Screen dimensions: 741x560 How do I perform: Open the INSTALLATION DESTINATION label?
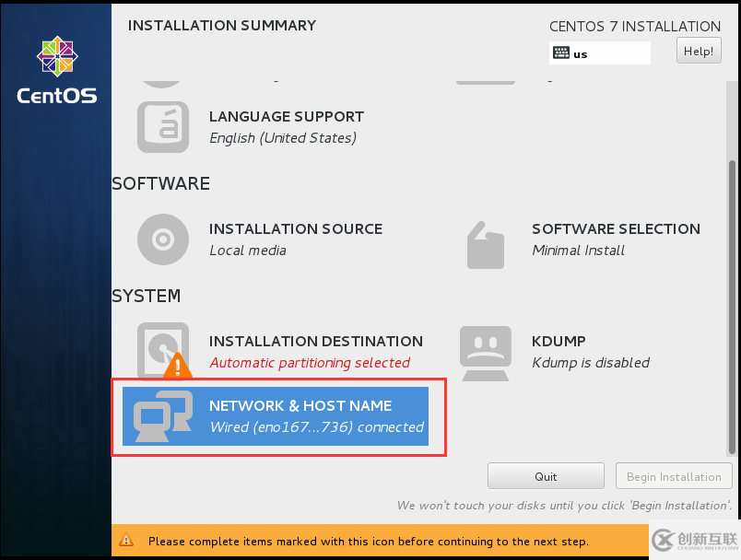pyautogui.click(x=316, y=341)
